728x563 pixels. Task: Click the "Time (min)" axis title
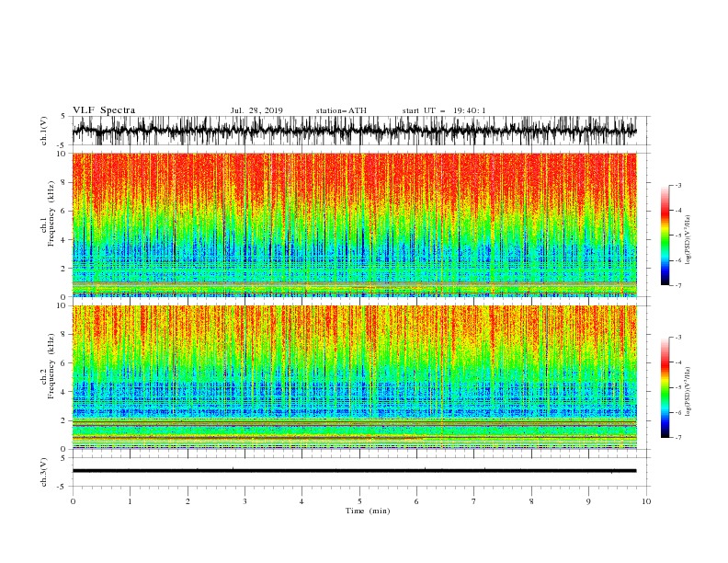[368, 511]
